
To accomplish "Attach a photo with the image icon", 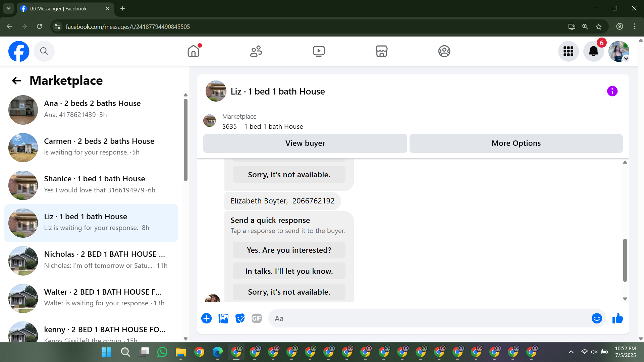I will (x=223, y=318).
